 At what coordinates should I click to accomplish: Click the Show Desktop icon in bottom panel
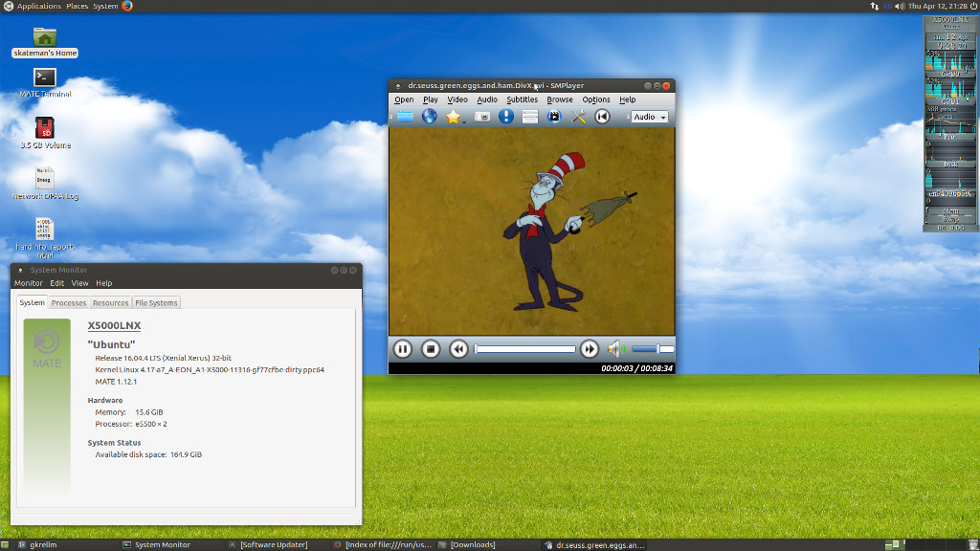(x=5, y=544)
